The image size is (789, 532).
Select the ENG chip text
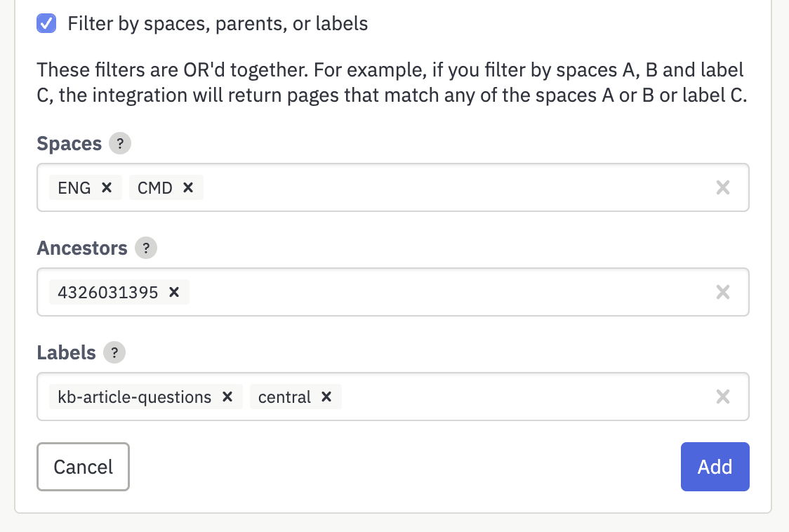[74, 187]
